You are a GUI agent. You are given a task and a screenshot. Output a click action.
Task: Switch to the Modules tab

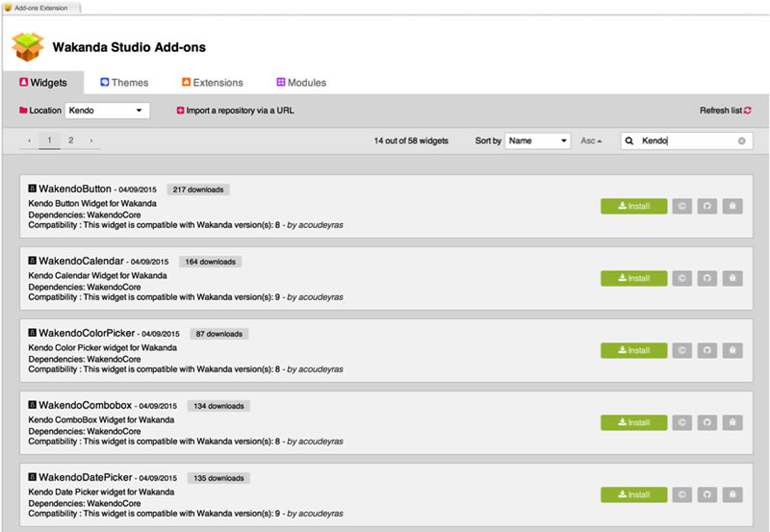click(301, 83)
